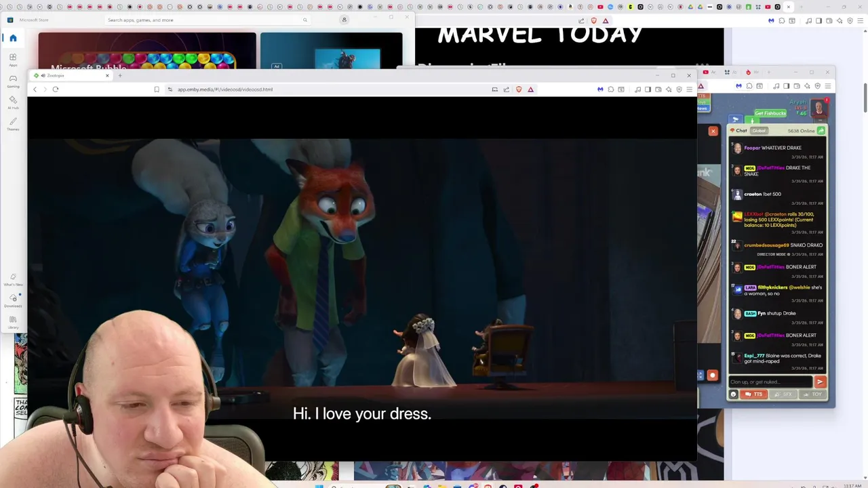Open Themes in Microsoft Store sidebar

pos(13,124)
